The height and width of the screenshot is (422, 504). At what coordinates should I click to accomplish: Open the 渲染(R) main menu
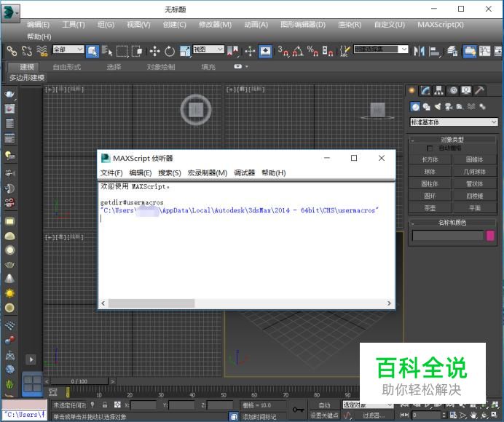coord(350,25)
